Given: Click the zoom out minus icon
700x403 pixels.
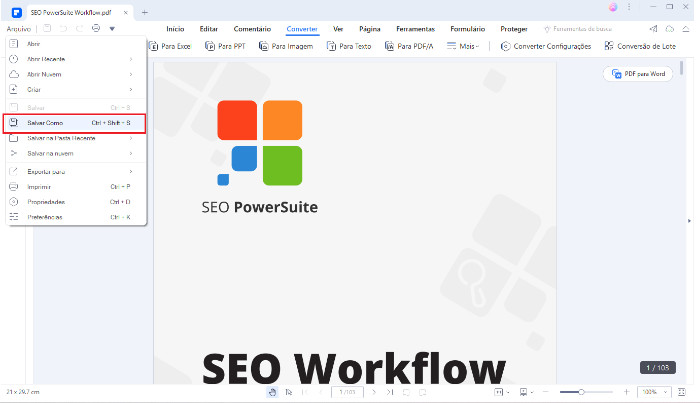Looking at the screenshot, I should point(545,392).
